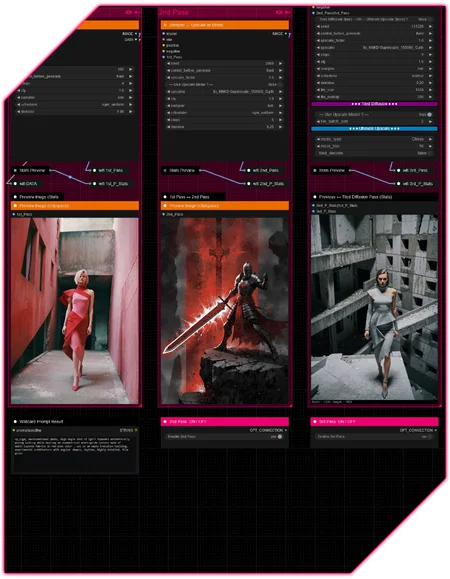Increase tile_size 1024 with its right arrow

coord(430,90)
